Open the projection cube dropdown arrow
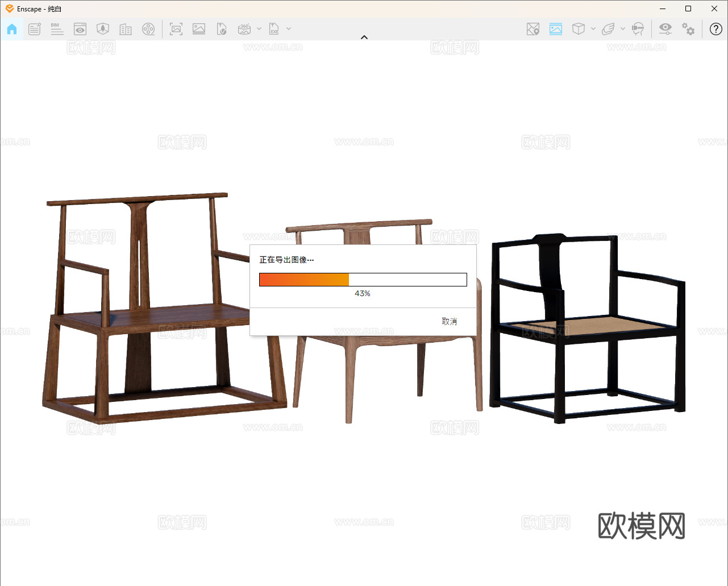 (593, 29)
